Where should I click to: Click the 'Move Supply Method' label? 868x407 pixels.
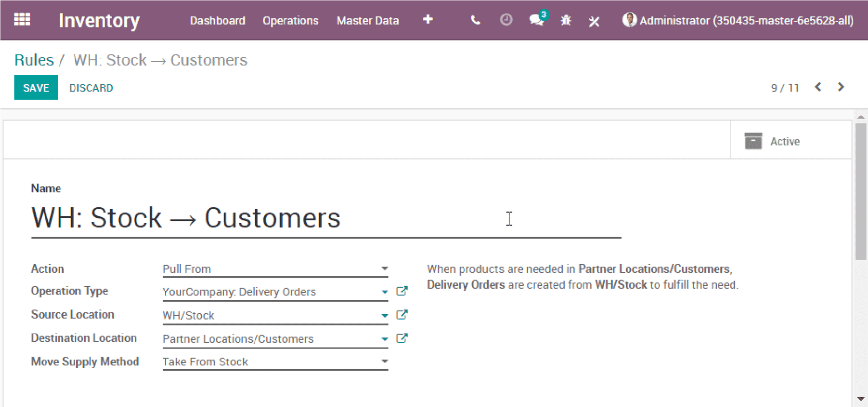tap(85, 361)
